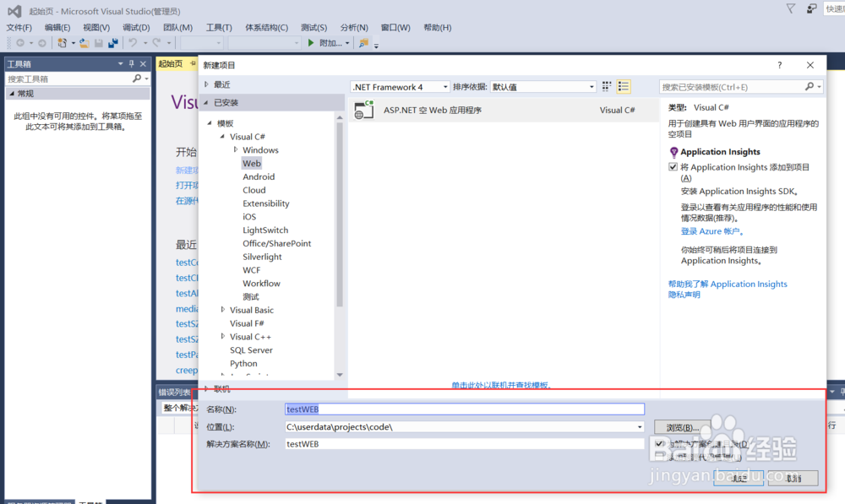Switch templates to small icons view
Image resolution: width=845 pixels, height=504 pixels.
[x=606, y=87]
